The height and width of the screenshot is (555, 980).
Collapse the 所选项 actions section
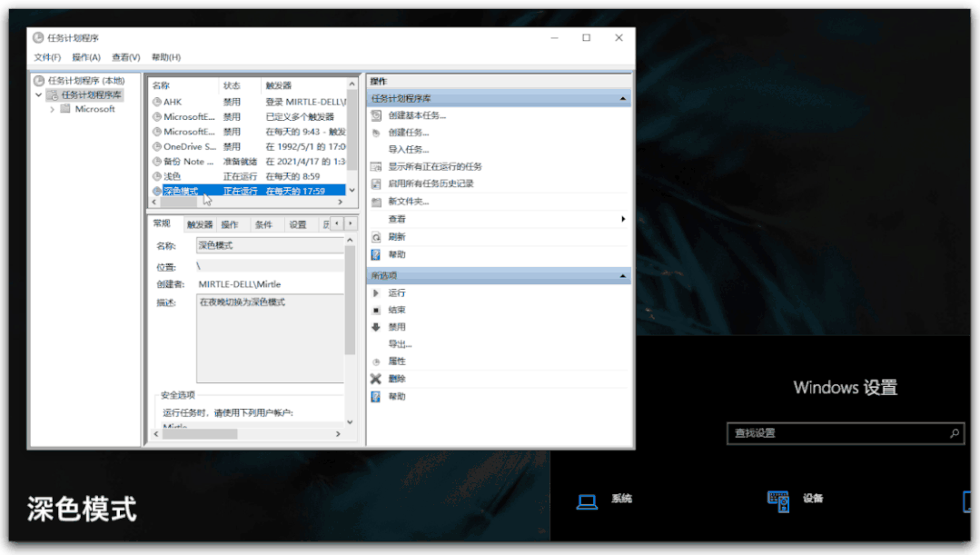[622, 276]
